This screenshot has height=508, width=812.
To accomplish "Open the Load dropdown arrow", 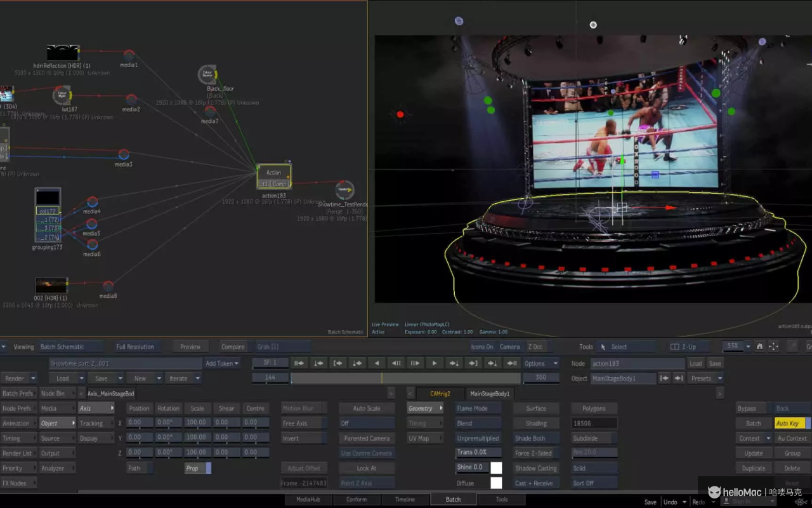I will click(81, 378).
